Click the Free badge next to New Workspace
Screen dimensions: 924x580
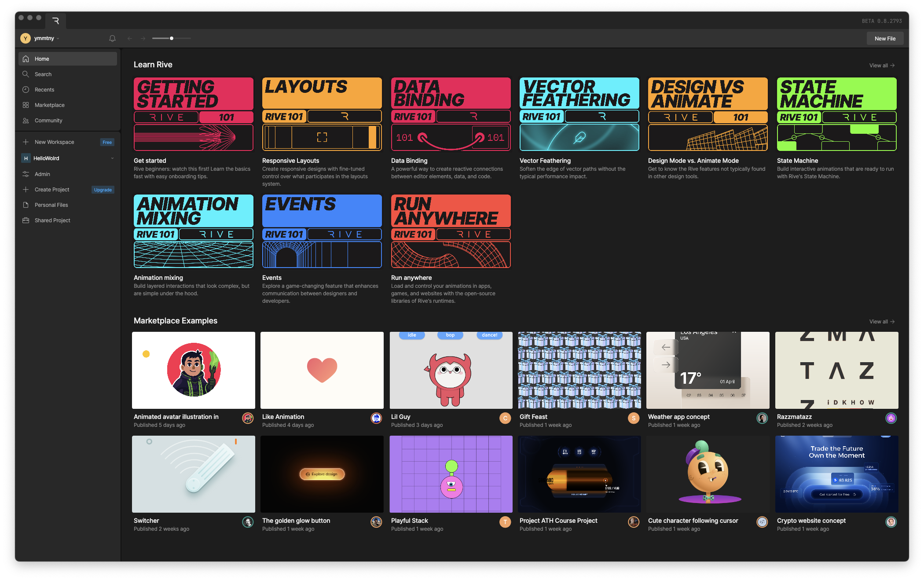click(107, 142)
